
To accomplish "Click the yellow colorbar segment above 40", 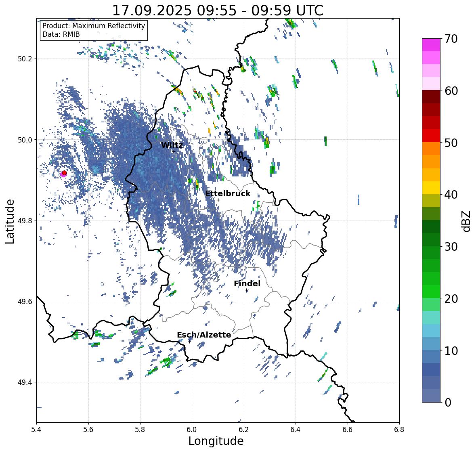I will 431,188.
